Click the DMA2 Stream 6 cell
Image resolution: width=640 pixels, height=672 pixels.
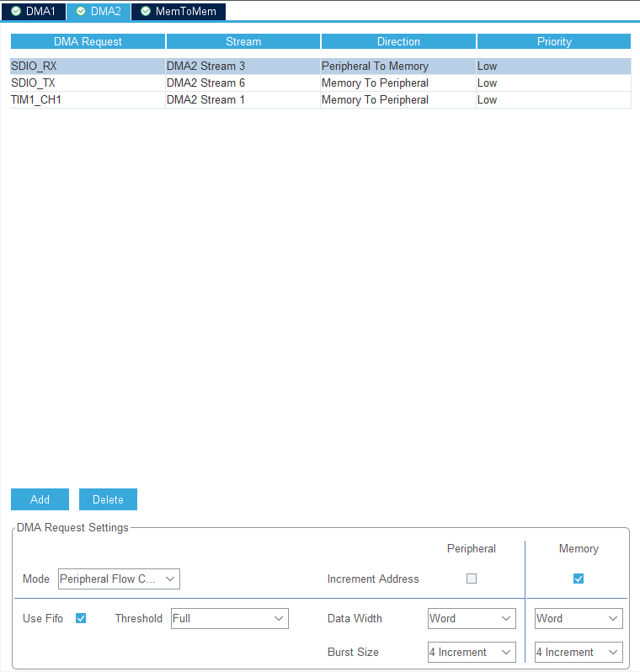click(243, 83)
